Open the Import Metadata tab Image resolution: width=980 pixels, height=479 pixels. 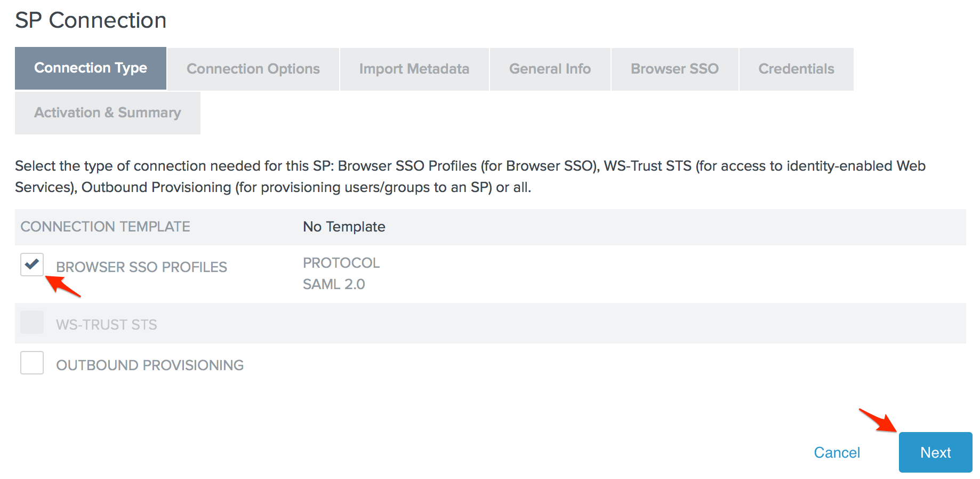pyautogui.click(x=414, y=69)
